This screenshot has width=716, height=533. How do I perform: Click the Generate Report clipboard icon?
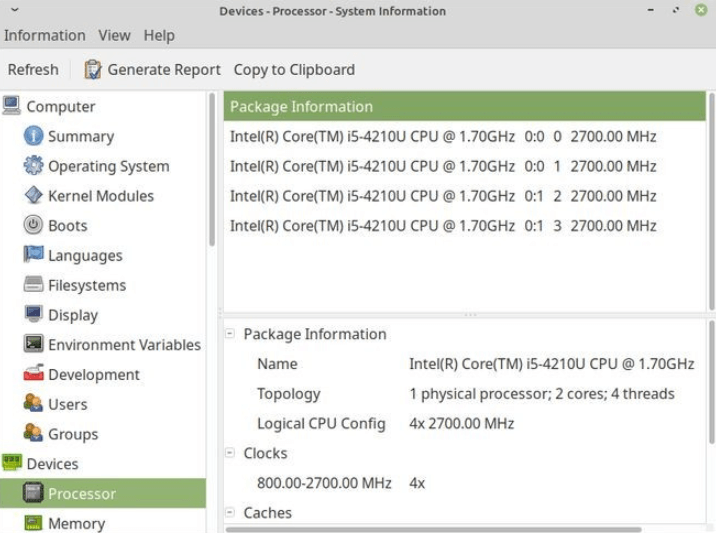tap(93, 70)
